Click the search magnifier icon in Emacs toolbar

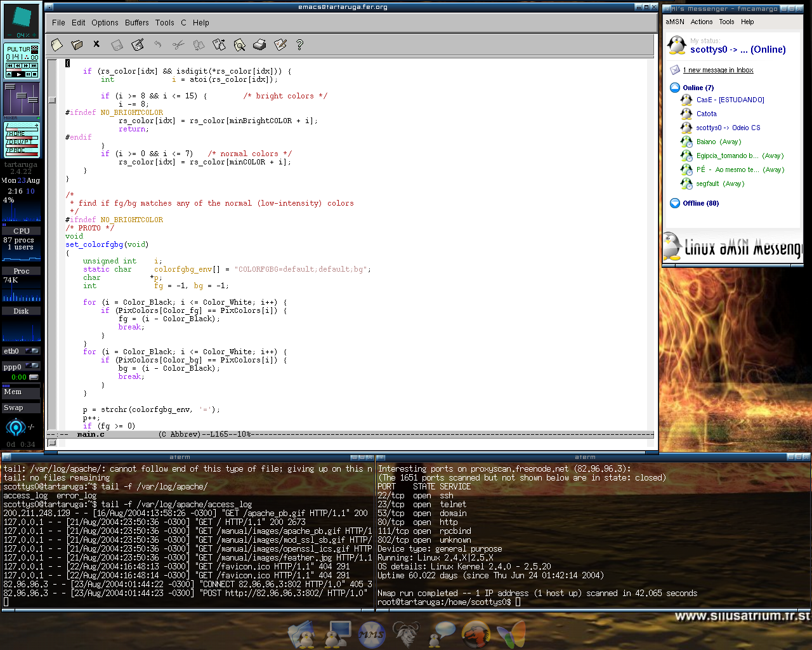(x=239, y=44)
